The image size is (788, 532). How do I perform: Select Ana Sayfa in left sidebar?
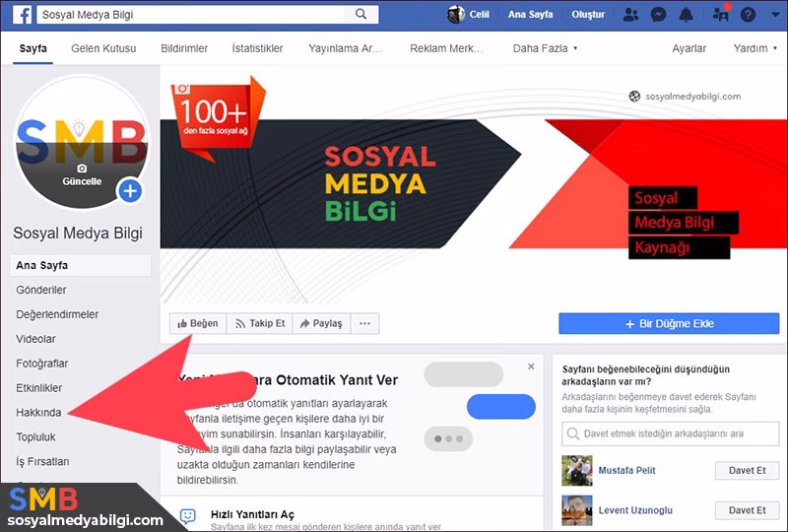tap(81, 265)
